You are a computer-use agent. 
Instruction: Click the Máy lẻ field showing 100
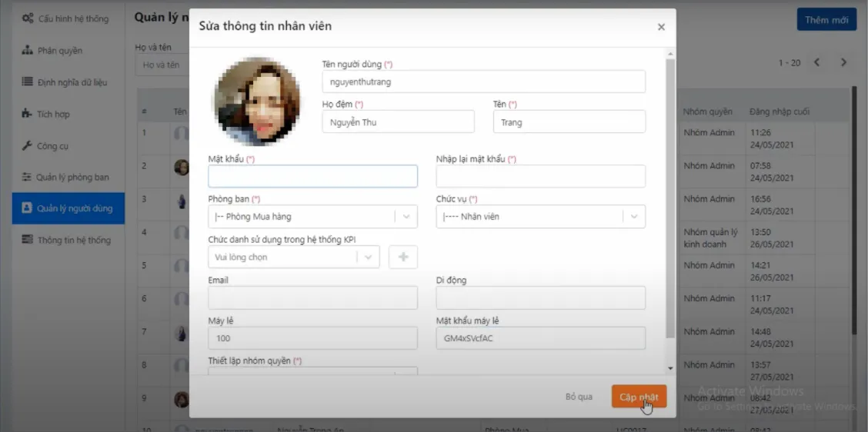click(x=312, y=338)
